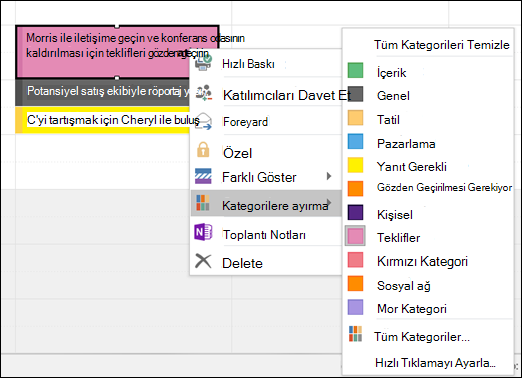Select the Sosyal ağ category label

[x=404, y=286]
